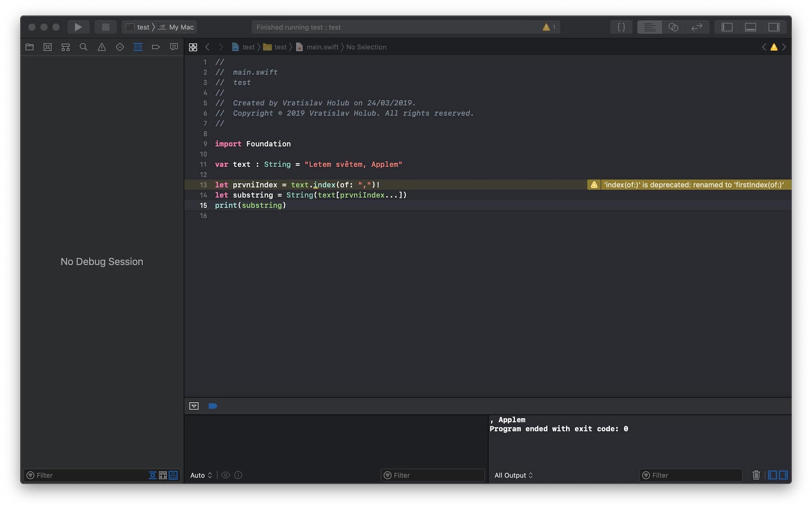Click line number 15 in the gutter
The height and width of the screenshot is (509, 812).
pyautogui.click(x=203, y=205)
